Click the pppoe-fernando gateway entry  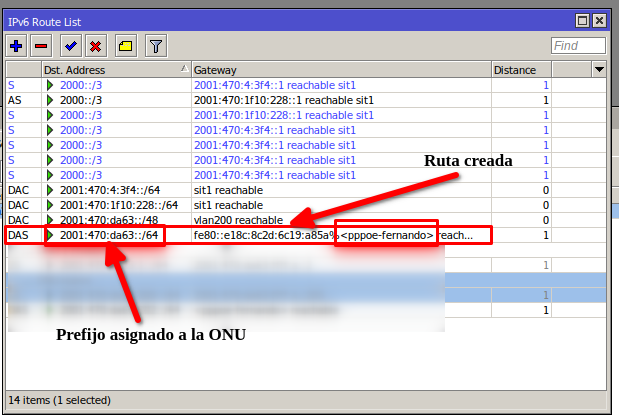tap(388, 235)
